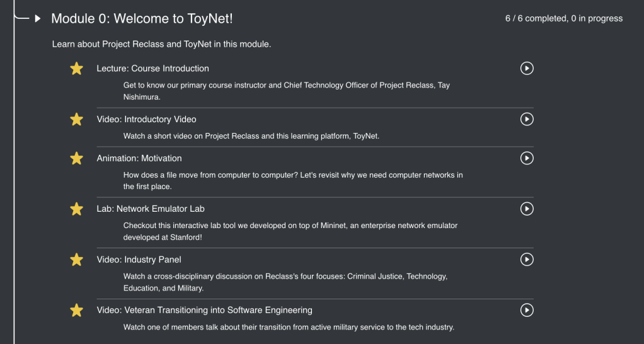Play the Lecture: Course Introduction item
The width and height of the screenshot is (644, 344).
[527, 68]
